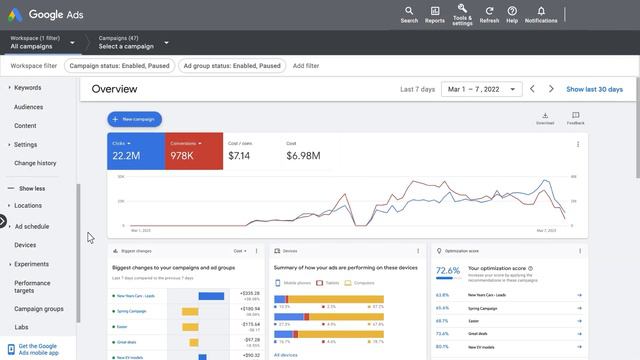Open Devices in the sidebar
The height and width of the screenshot is (360, 640).
[x=25, y=245]
